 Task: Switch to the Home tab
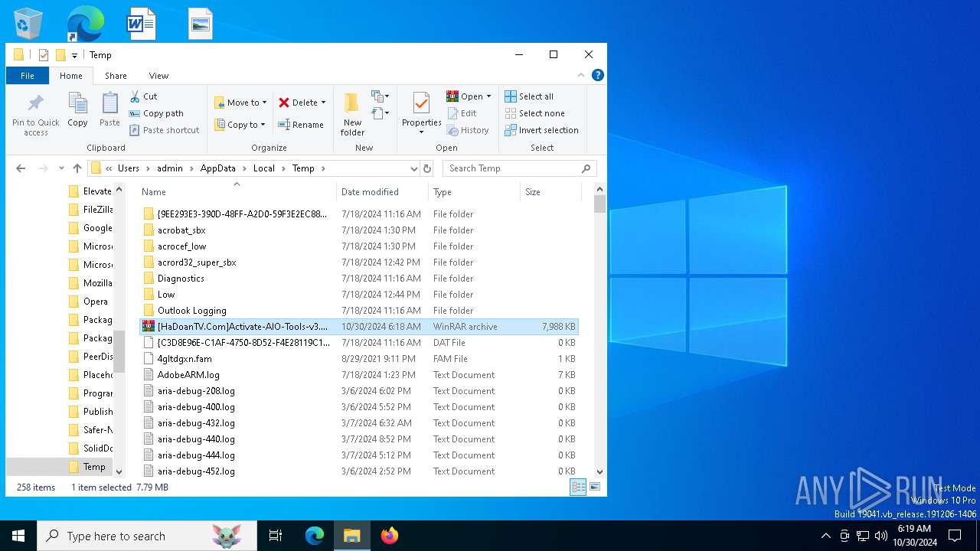point(71,76)
